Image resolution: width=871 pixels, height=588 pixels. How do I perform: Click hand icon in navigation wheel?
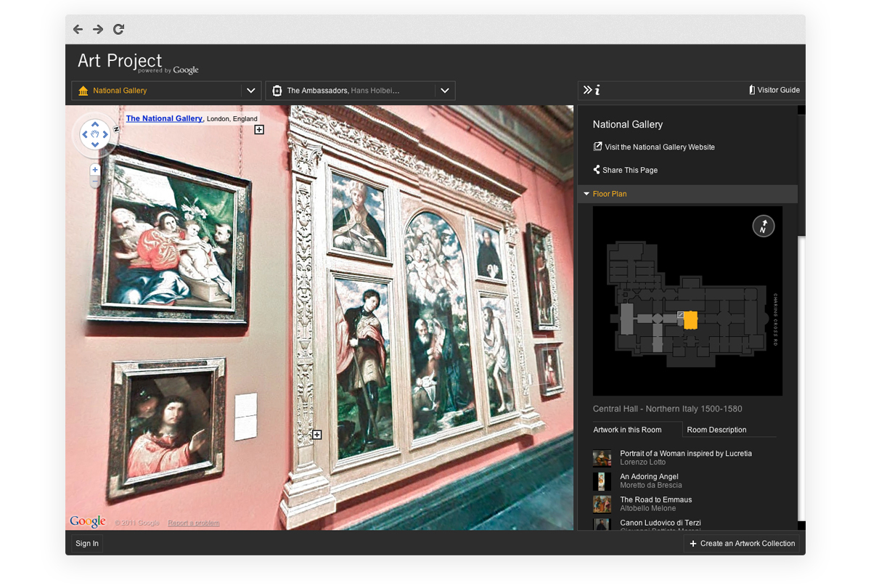[x=95, y=135]
